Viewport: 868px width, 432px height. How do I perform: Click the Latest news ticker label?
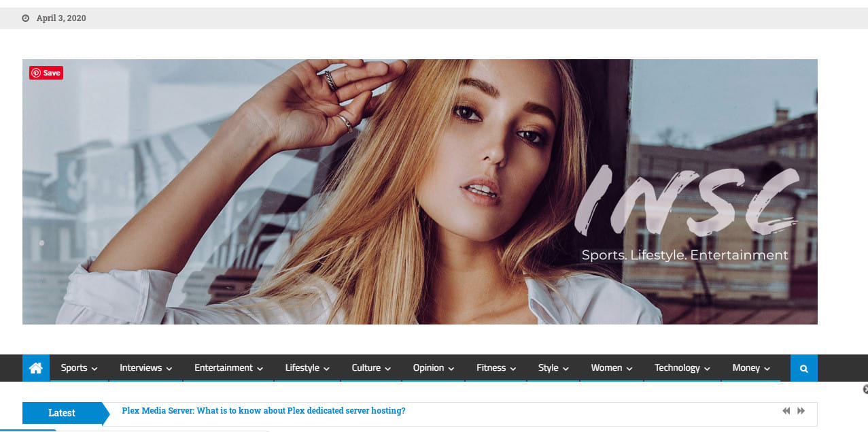click(62, 413)
